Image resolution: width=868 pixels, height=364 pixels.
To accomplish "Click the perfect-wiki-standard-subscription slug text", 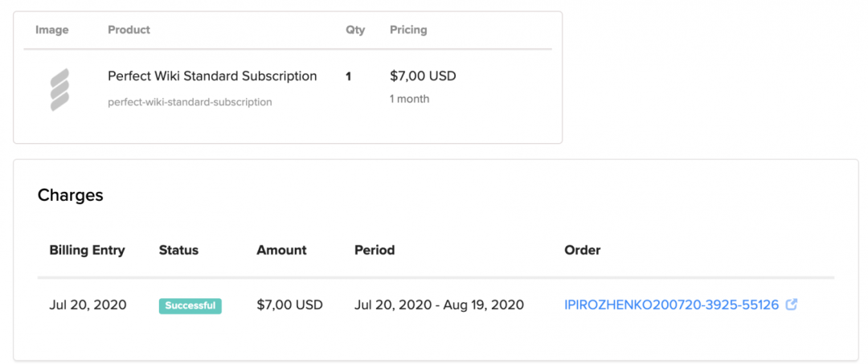I will 190,102.
